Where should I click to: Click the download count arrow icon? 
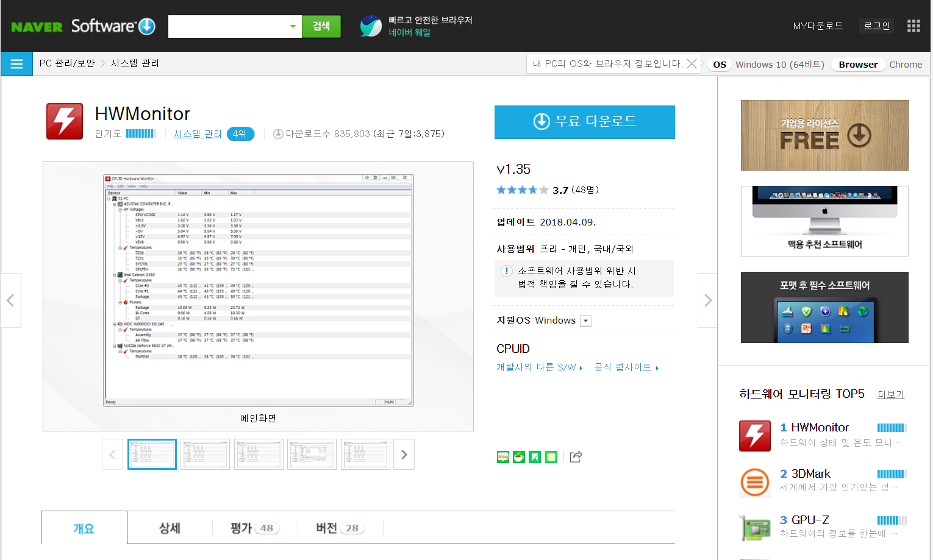278,134
